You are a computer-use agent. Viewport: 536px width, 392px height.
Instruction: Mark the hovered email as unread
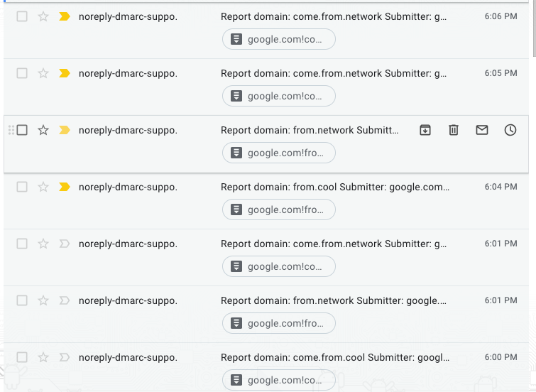pos(482,130)
